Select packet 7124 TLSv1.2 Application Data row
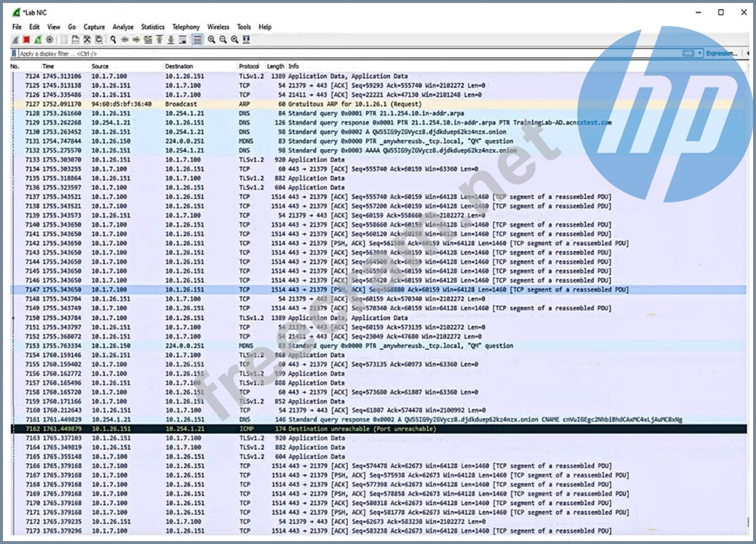The image size is (756, 544). click(x=378, y=76)
